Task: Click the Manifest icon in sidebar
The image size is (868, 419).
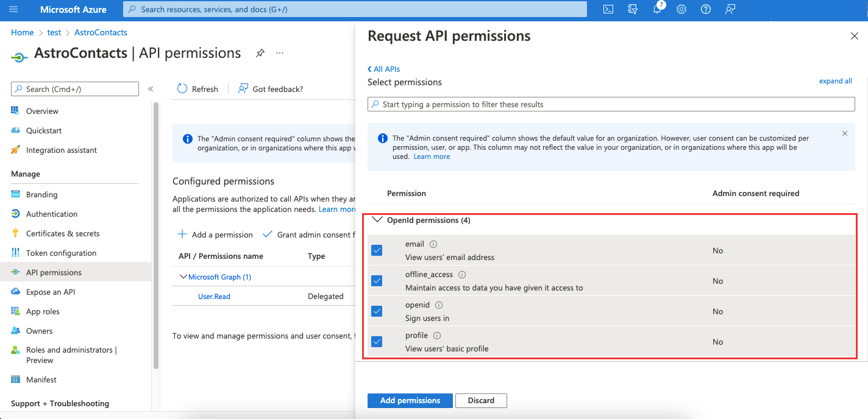Action: point(15,379)
